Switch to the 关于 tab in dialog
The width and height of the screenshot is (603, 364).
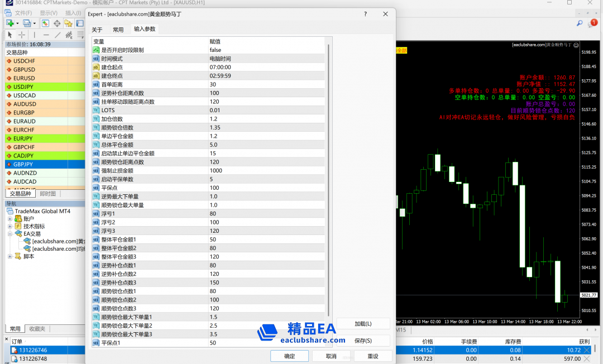click(97, 30)
